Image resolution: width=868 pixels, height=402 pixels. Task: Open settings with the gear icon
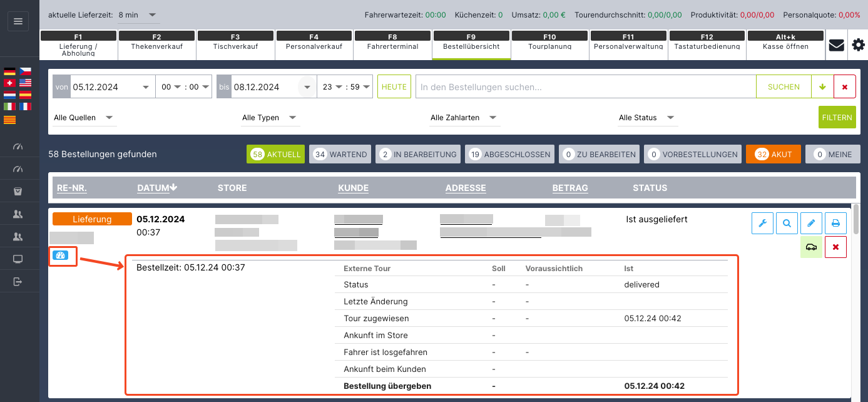[858, 45]
